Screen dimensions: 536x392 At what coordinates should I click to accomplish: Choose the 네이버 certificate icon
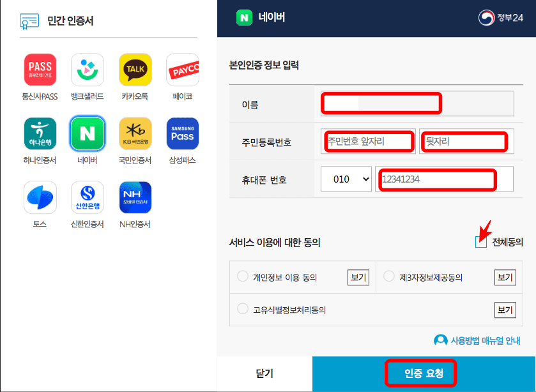tap(88, 133)
